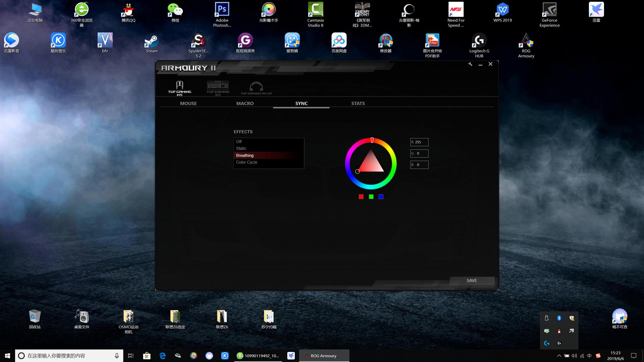This screenshot has height=362, width=644.
Task: Select the Need For Speed shortcut
Action: [x=456, y=15]
